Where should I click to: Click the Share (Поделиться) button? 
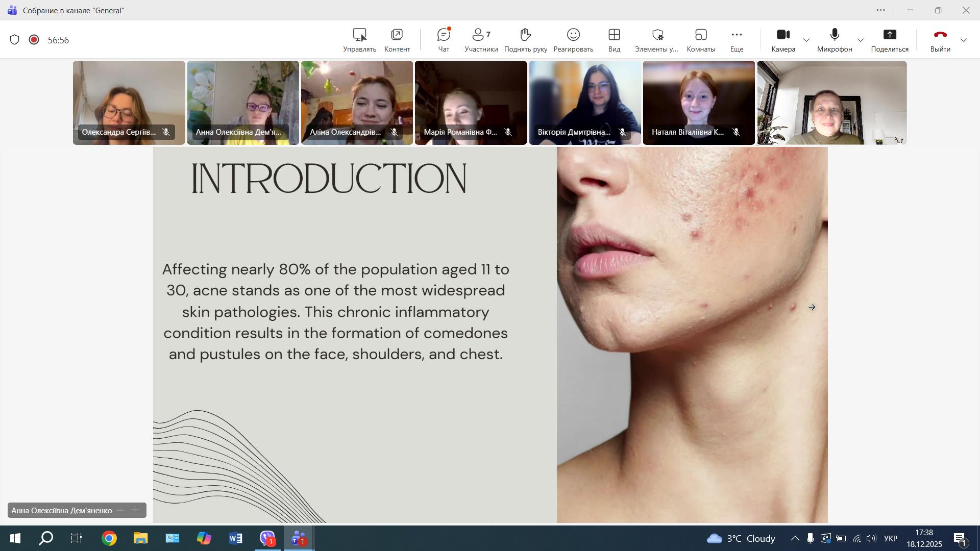point(889,40)
